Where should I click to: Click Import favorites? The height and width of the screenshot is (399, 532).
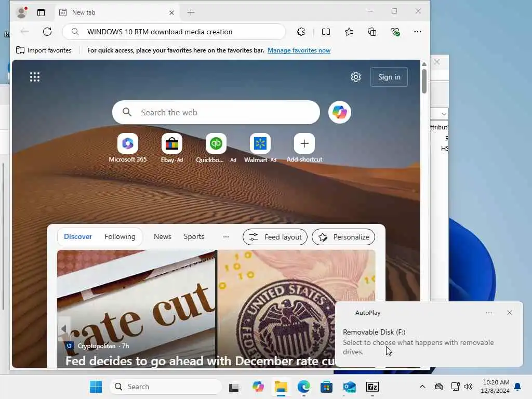[x=44, y=50]
